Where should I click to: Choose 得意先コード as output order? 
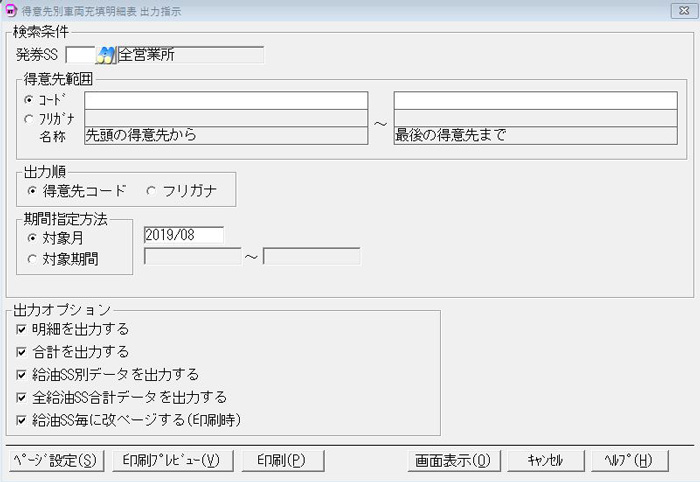32,190
